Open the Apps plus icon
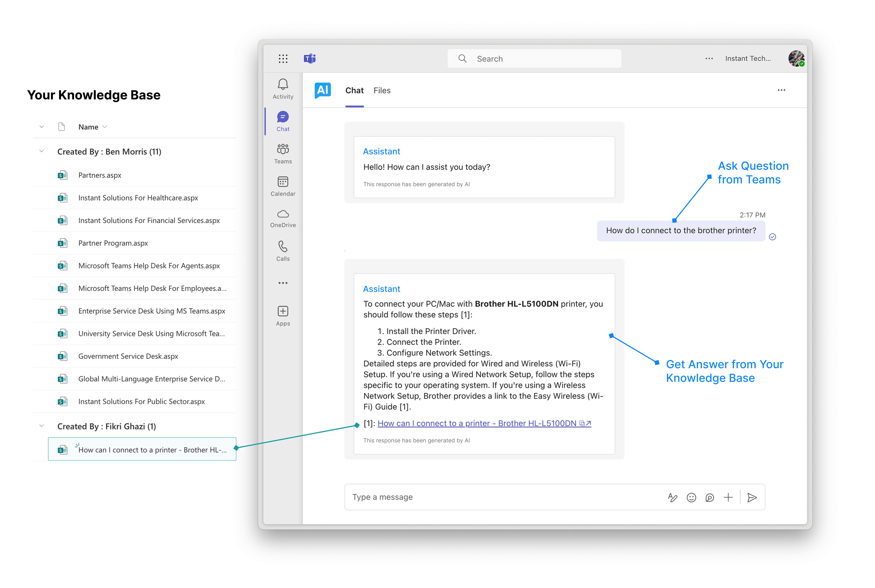Screen dimensions: 875x588 (x=283, y=311)
